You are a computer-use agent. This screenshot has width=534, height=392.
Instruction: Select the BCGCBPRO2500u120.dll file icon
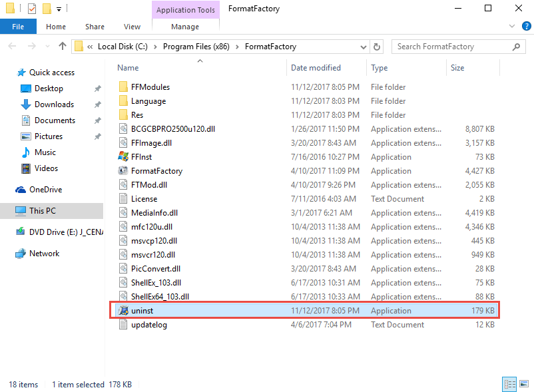[123, 128]
